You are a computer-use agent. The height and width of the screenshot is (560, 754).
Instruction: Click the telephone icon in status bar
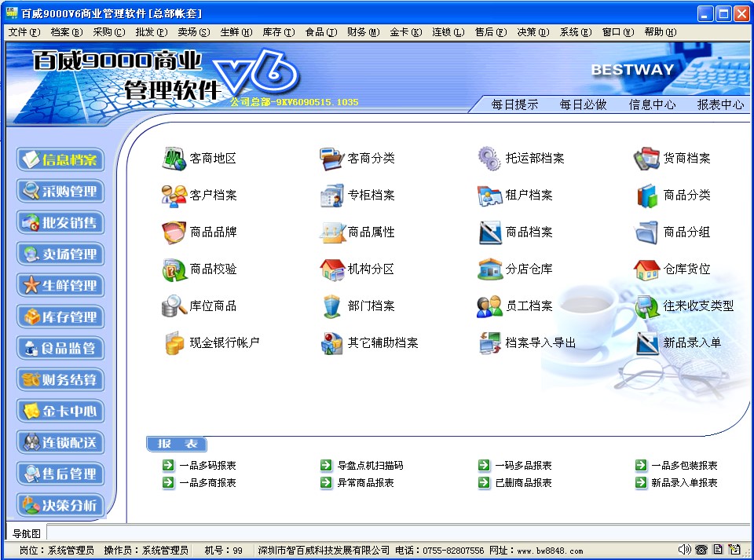pyautogui.click(x=701, y=550)
